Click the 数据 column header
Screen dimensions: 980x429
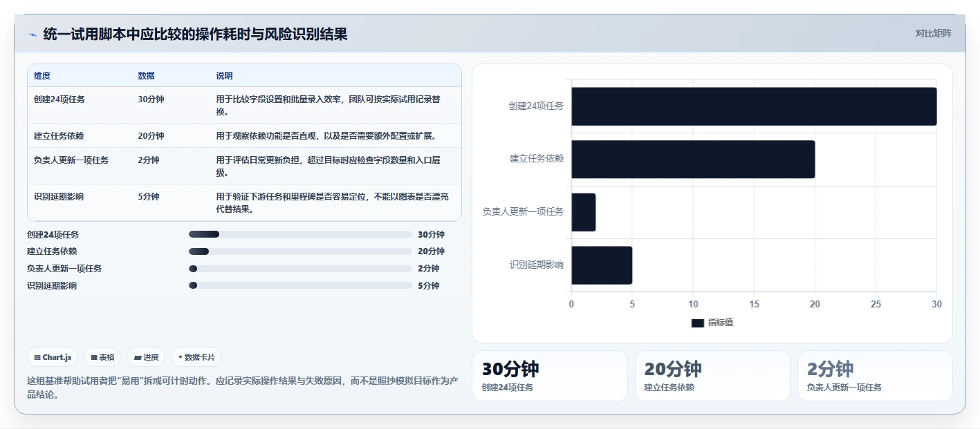pos(146,76)
